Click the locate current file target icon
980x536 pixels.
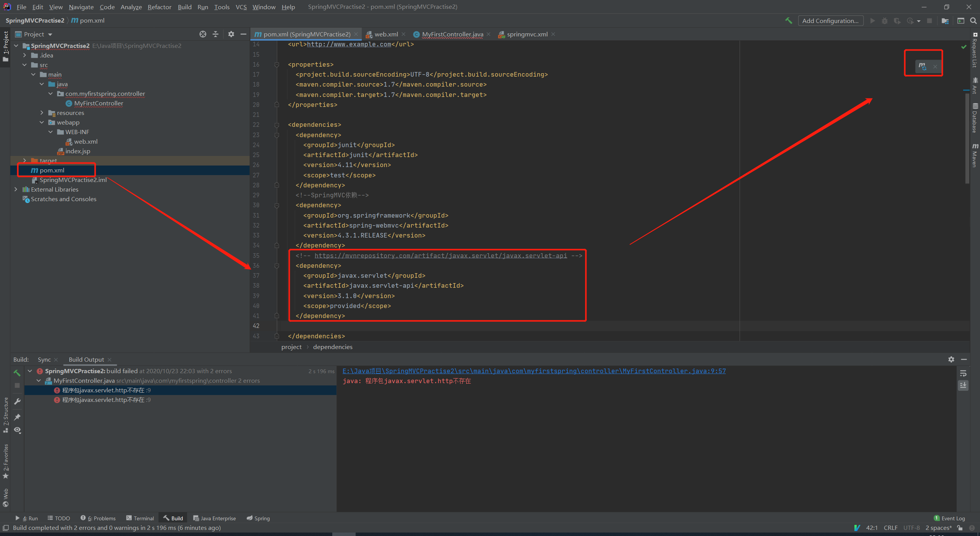tap(203, 34)
